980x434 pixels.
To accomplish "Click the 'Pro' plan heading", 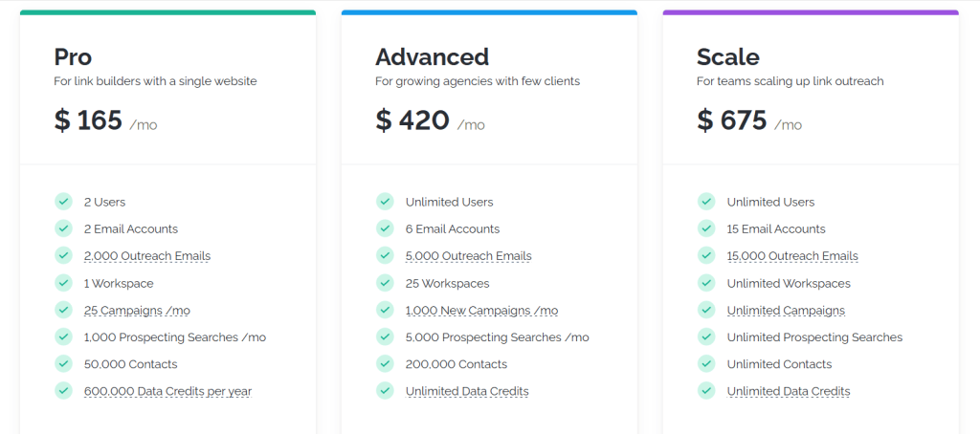I will (73, 56).
